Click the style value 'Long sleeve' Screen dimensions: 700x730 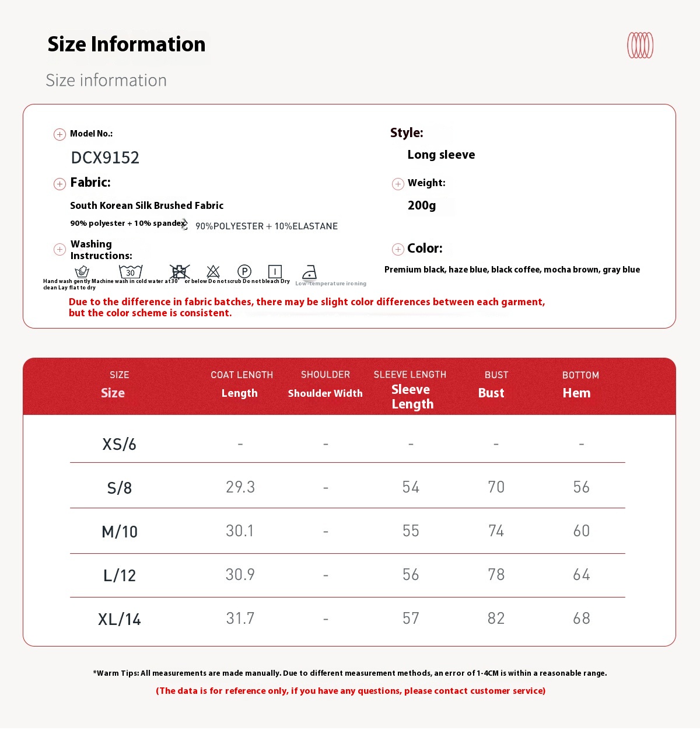[441, 155]
